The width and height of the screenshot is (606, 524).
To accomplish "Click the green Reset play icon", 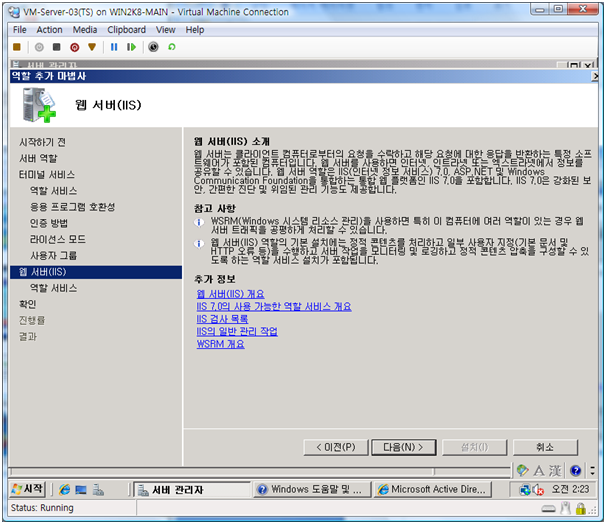I will coord(131,47).
